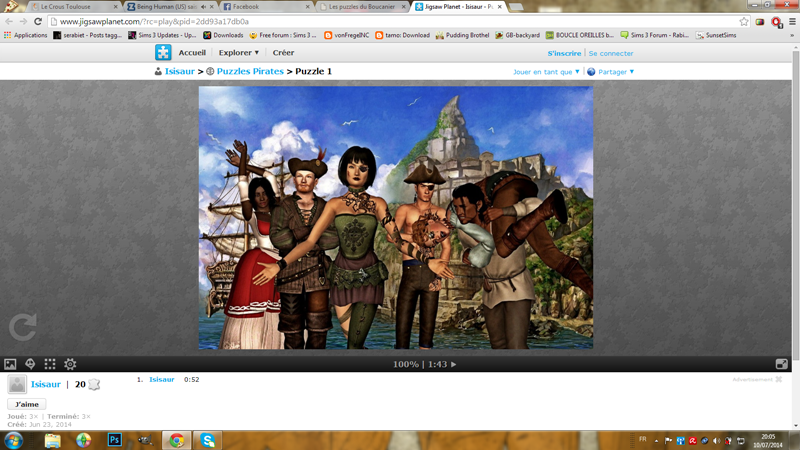
Task: Close the Jigsaw Planet tab
Action: (499, 7)
